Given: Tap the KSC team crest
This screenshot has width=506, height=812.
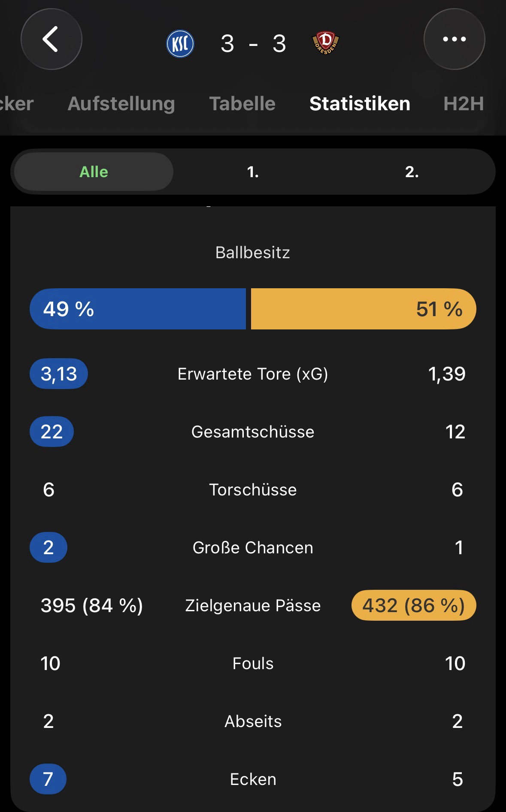Looking at the screenshot, I should [180, 44].
